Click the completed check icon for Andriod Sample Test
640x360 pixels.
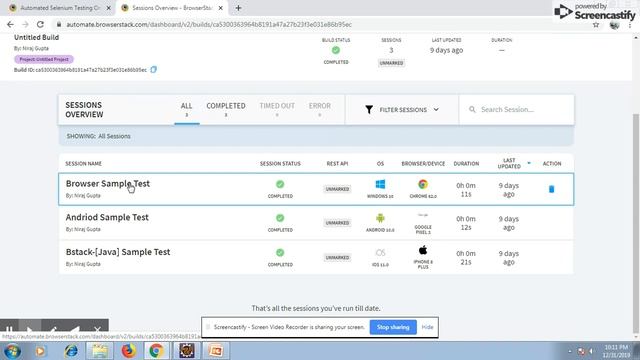click(280, 218)
